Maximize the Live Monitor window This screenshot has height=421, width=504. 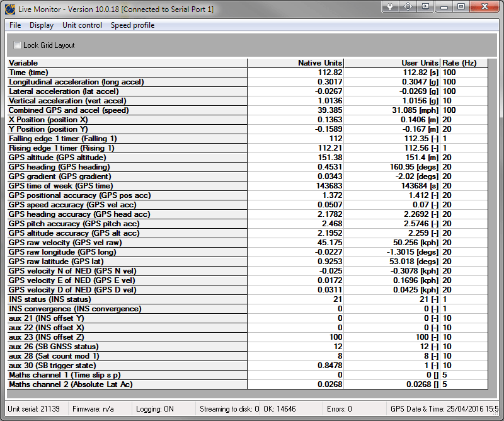coord(461,7)
